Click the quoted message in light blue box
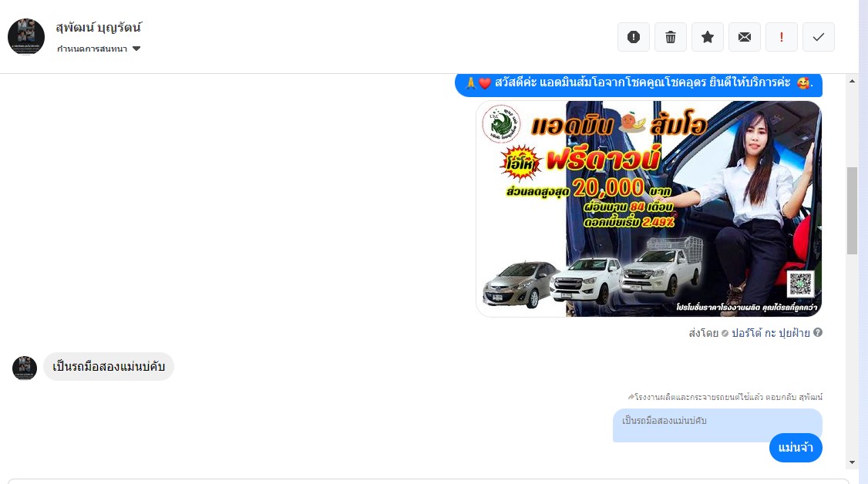The height and width of the screenshot is (484, 868). (718, 425)
